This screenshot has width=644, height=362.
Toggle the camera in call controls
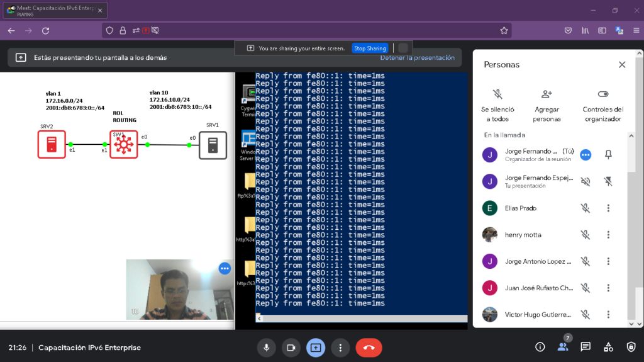tap(291, 348)
